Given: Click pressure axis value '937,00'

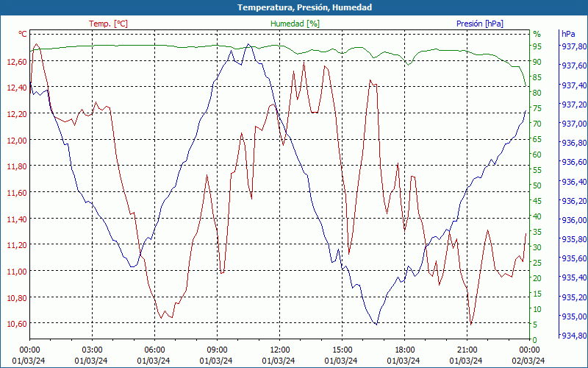Looking at the screenshot, I should coord(573,123).
